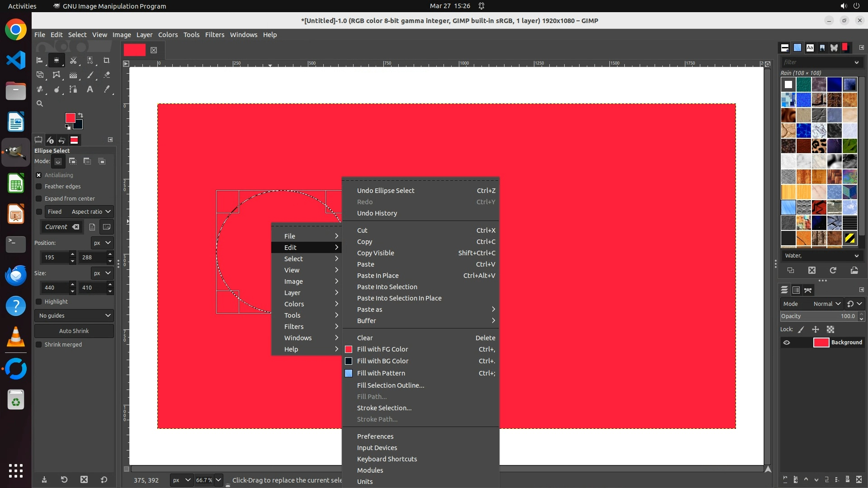This screenshot has width=868, height=488.
Task: Select the Eraser tool
Action: [107, 75]
